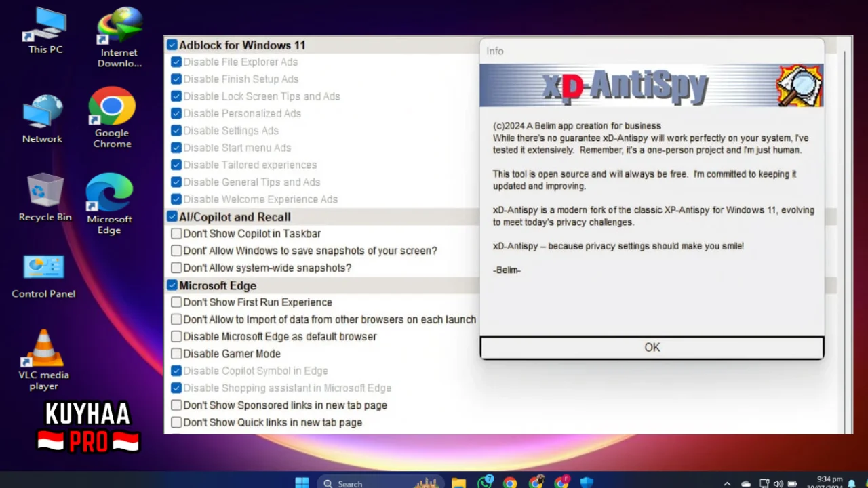This screenshot has width=868, height=488.
Task: Check Don't Allow Windows to save snapshots
Action: [x=176, y=251]
